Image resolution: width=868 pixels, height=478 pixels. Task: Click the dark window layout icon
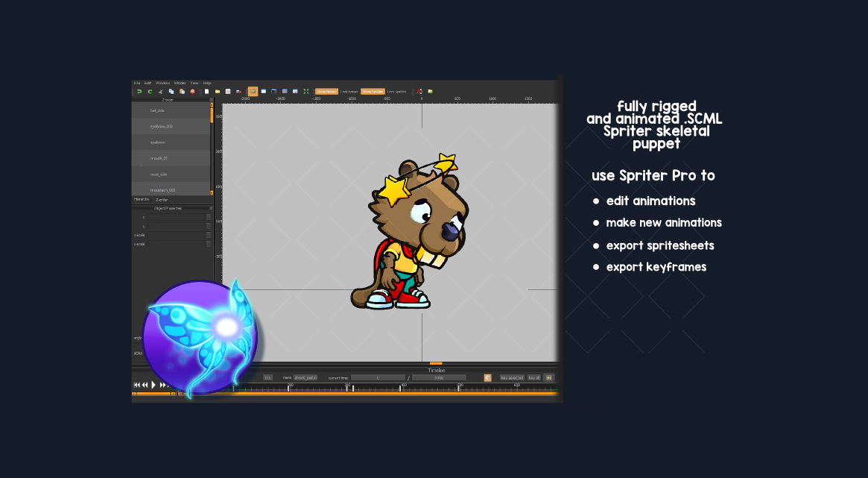click(274, 92)
